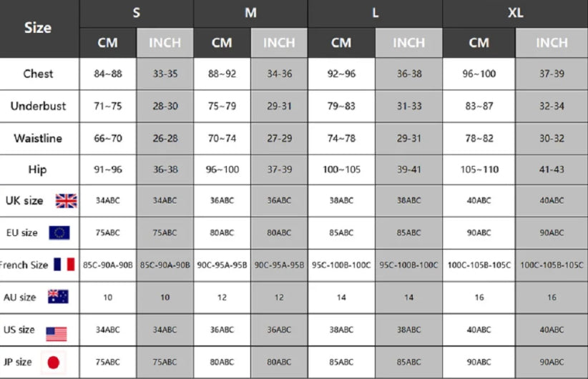Viewport: 588px width, 379px height.
Task: Click the Japan flag icon
Action: (x=53, y=363)
